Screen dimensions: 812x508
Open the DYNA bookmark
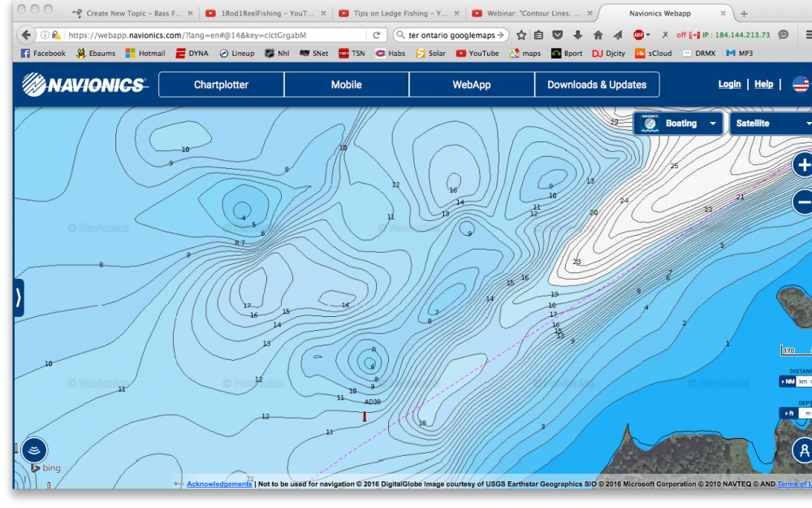pos(192,53)
